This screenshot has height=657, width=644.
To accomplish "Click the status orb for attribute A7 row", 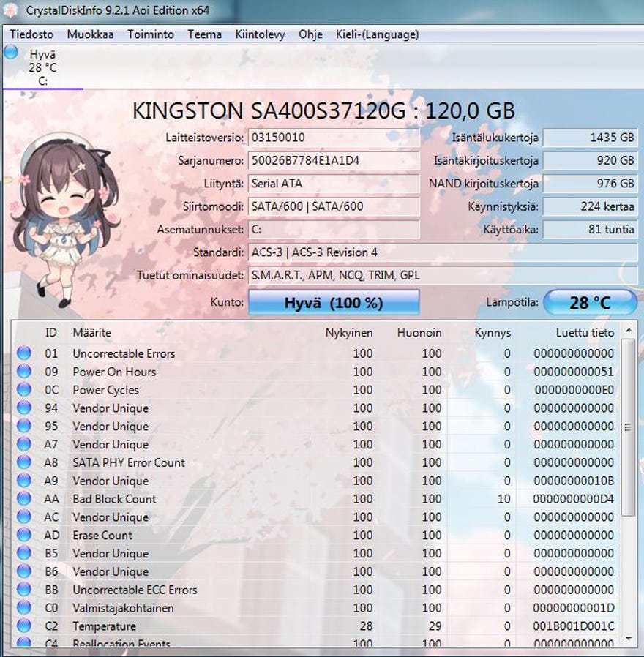I will 24,443.
